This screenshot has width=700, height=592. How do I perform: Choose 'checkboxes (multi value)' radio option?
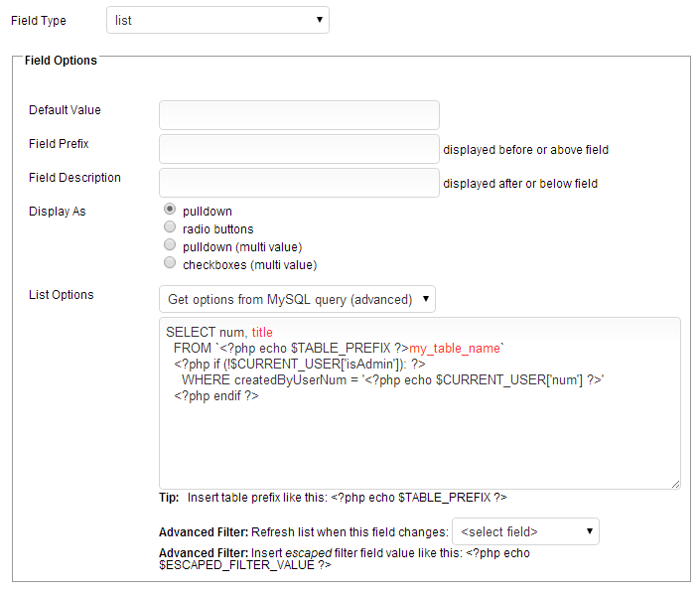tap(170, 264)
